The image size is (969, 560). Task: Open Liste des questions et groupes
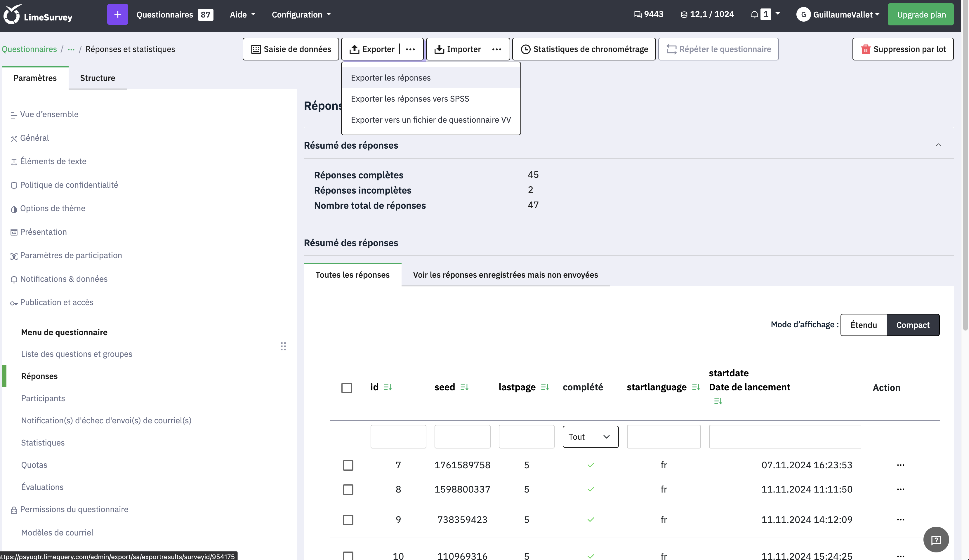(77, 354)
